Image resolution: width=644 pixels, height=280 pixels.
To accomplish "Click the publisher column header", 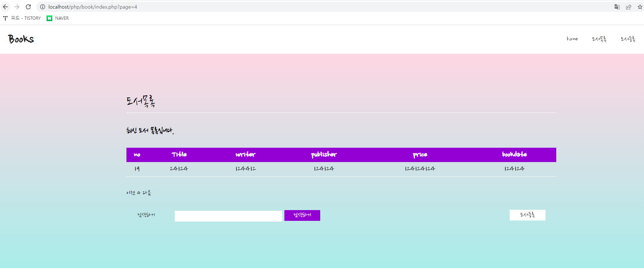I will tap(324, 155).
